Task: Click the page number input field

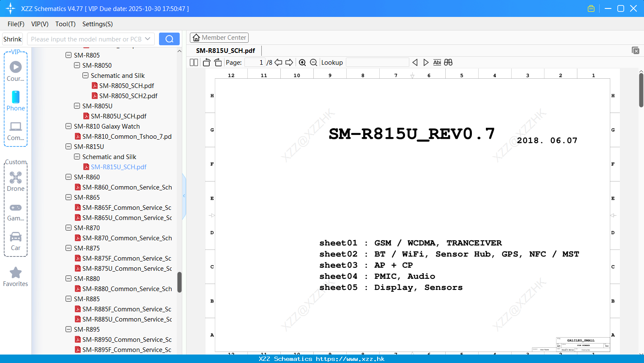Action: point(255,63)
